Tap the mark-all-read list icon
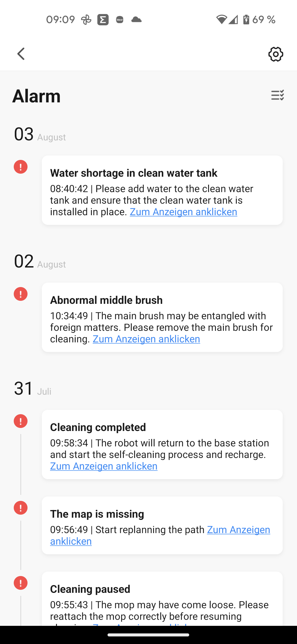297x644 pixels. 277,95
